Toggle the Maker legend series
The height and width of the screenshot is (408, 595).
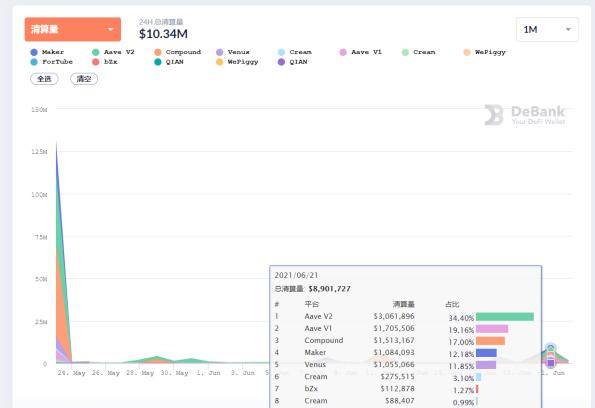[47, 52]
